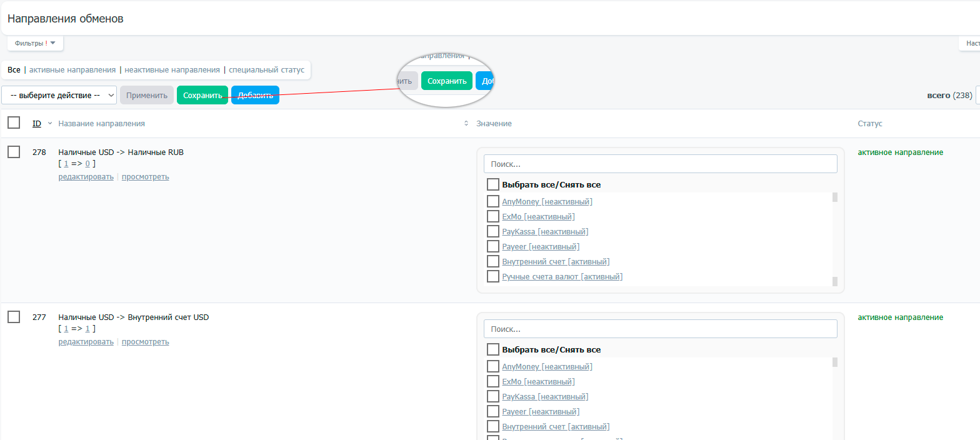Open 'Ручные счета валют' link in row 278
Image resolution: width=980 pixels, height=440 pixels.
click(562, 276)
